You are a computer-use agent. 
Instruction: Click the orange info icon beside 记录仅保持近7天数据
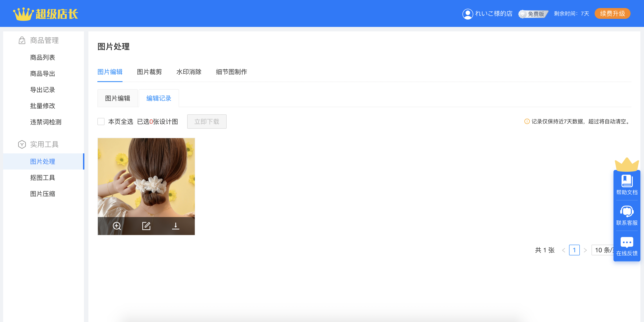(527, 121)
